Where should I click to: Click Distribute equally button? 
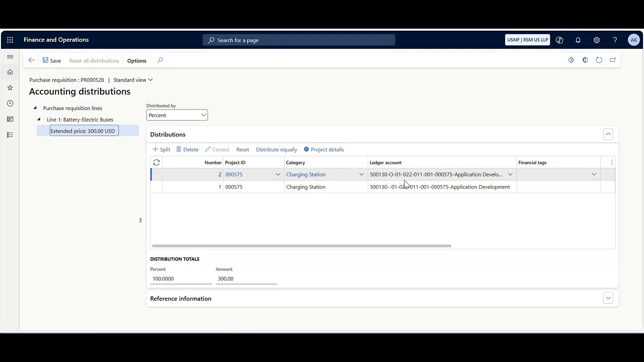point(276,149)
